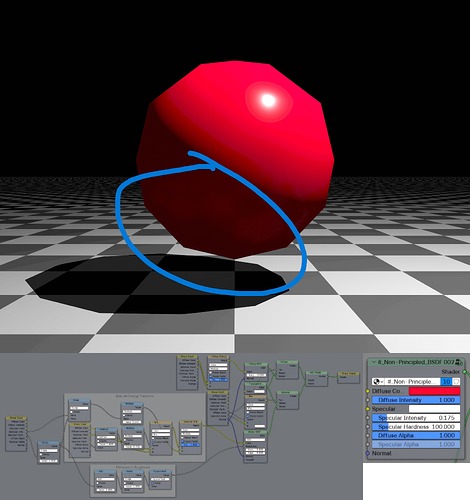This screenshot has width=470, height=500.
Task: Click the Shader output label
Action: [x=451, y=371]
